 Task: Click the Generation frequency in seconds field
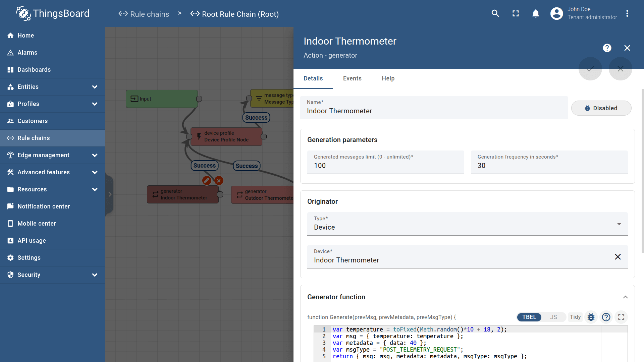point(549,166)
